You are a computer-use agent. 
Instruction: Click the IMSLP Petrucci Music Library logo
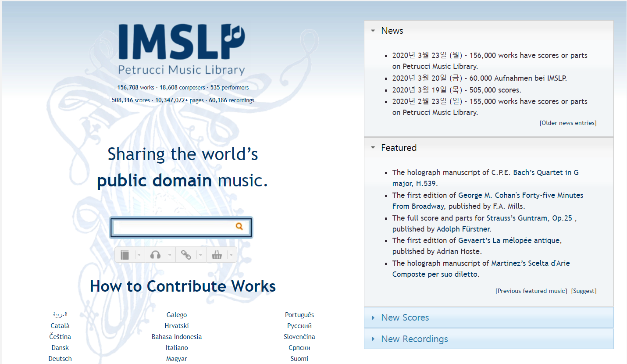click(182, 50)
